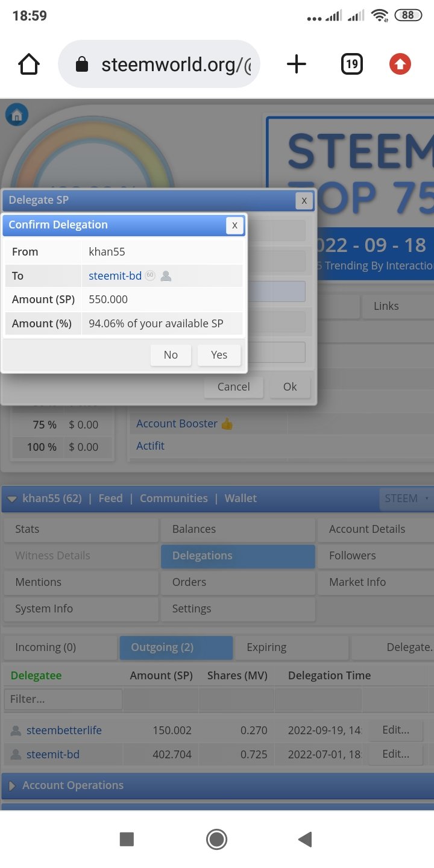
Task: Open the Steem Top 75 banner
Action: coord(350,197)
